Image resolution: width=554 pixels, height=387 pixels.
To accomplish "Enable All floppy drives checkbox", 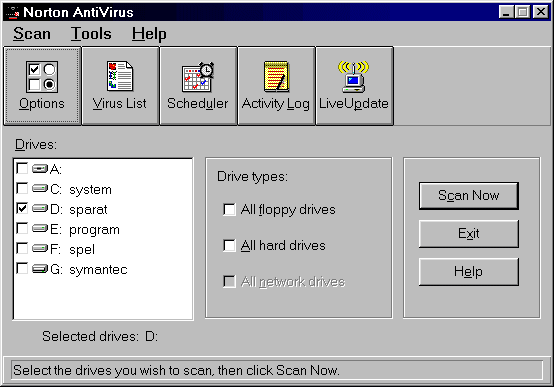I will (x=229, y=209).
